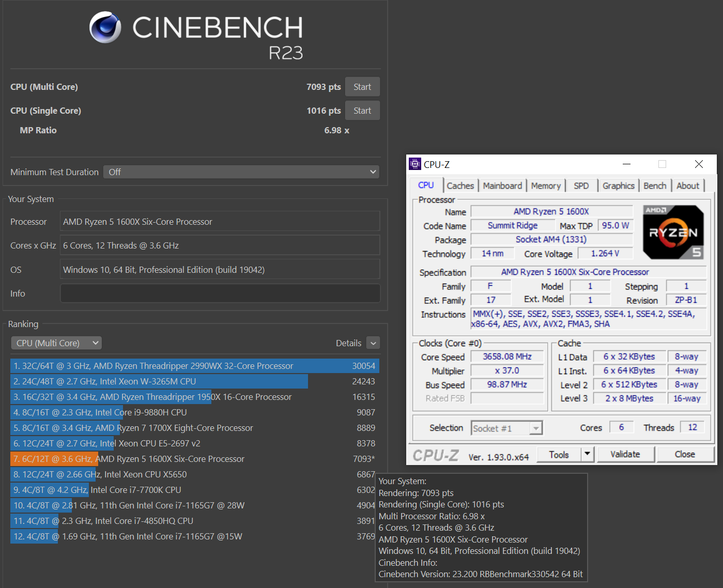
Task: Click the Threads count value 12
Action: tap(693, 427)
